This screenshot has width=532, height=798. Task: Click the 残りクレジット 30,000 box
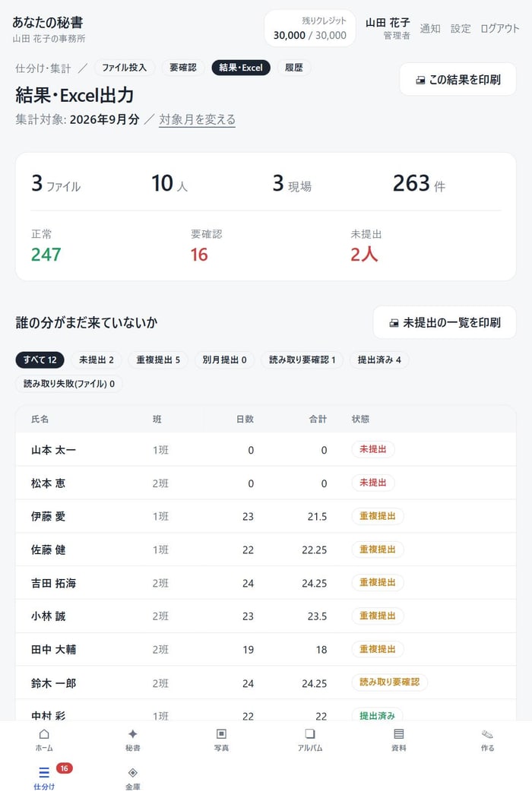pyautogui.click(x=309, y=28)
